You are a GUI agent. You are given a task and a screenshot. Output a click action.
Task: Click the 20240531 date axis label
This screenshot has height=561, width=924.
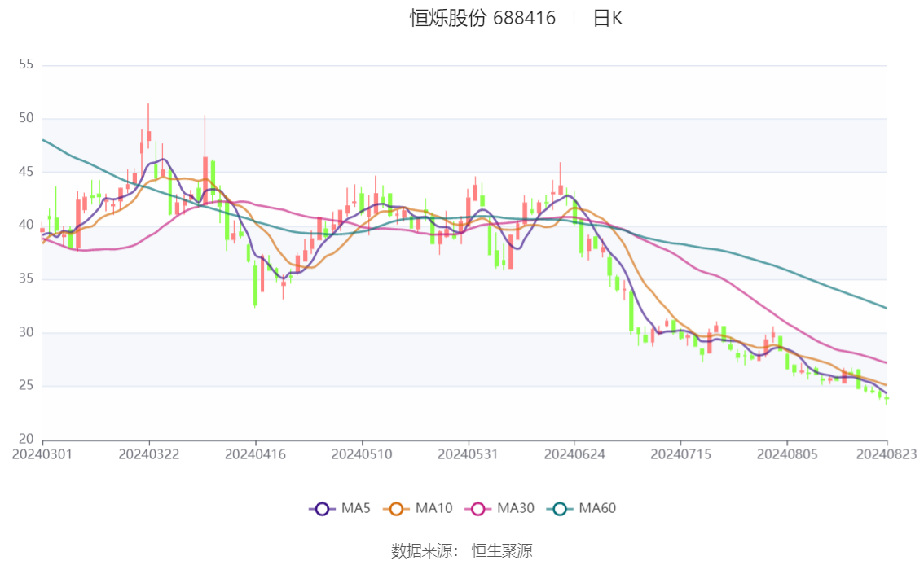[x=468, y=454]
